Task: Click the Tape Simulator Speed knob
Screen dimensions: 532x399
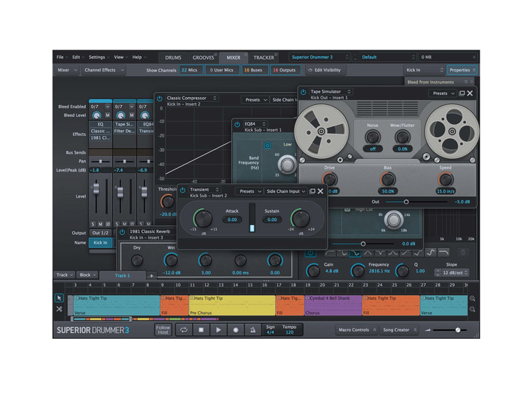Action: coord(445,179)
